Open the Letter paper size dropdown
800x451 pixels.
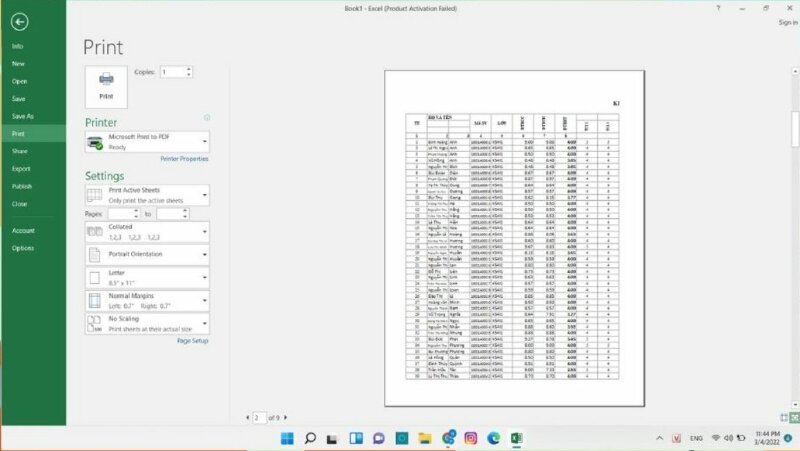pos(147,278)
